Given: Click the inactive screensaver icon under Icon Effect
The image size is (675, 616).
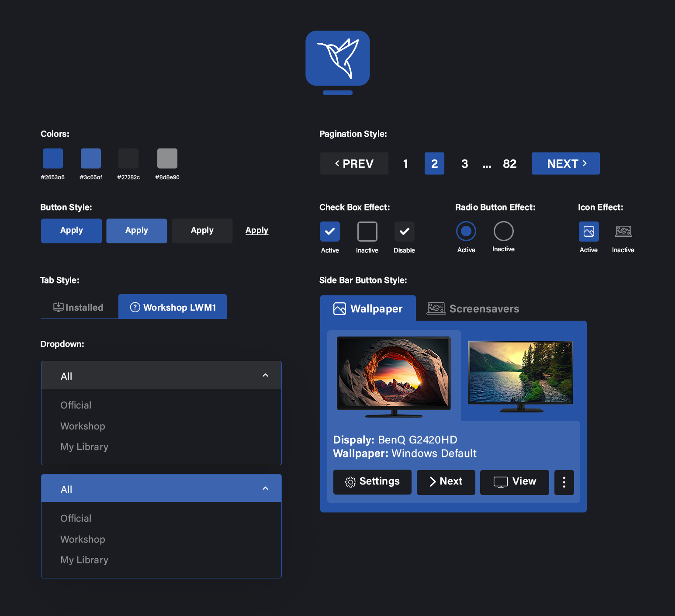Looking at the screenshot, I should pyautogui.click(x=623, y=231).
